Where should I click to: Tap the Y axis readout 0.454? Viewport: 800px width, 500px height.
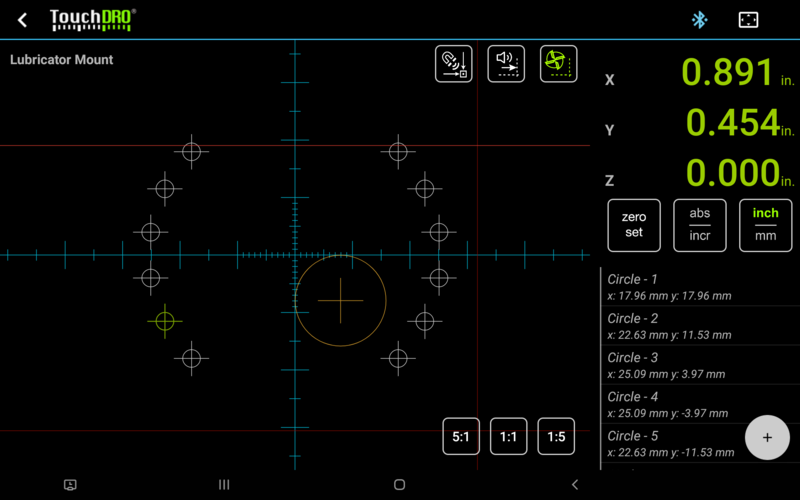click(733, 123)
